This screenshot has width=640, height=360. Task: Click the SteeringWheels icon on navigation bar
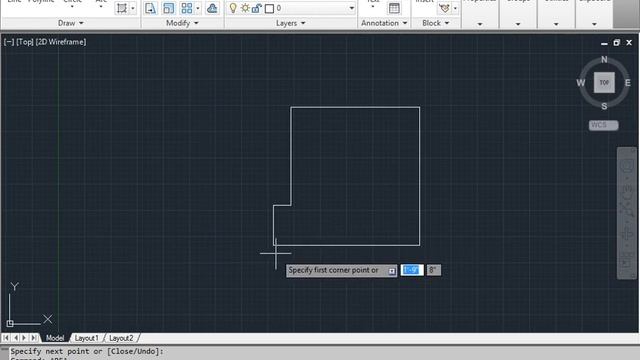pyautogui.click(x=627, y=166)
